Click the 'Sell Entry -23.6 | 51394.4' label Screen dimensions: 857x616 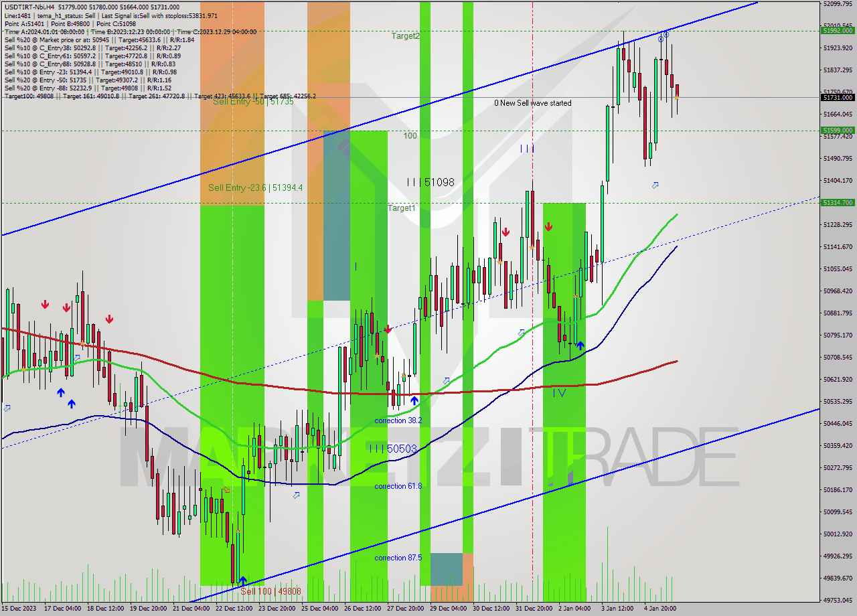click(x=255, y=187)
